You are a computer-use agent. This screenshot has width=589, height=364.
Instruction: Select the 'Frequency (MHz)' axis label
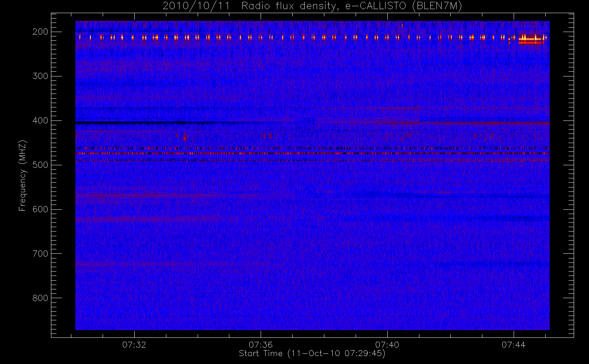tap(23, 175)
